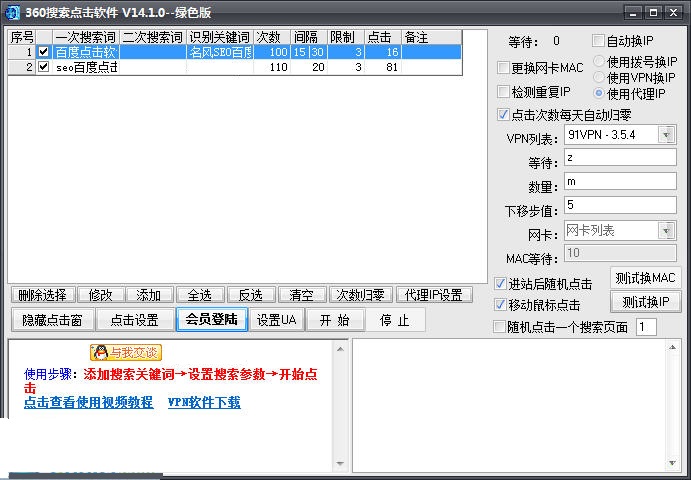Toggle checkbox for row 1 keyword
This screenshot has height=480, width=691.
tap(43, 52)
